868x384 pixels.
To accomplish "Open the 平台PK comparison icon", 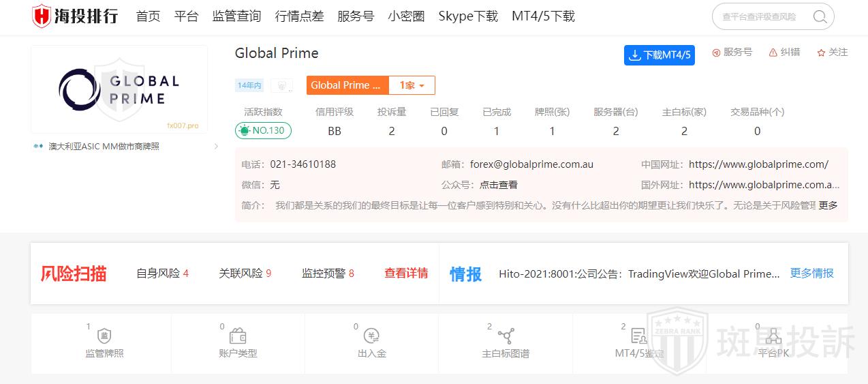I will point(773,336).
